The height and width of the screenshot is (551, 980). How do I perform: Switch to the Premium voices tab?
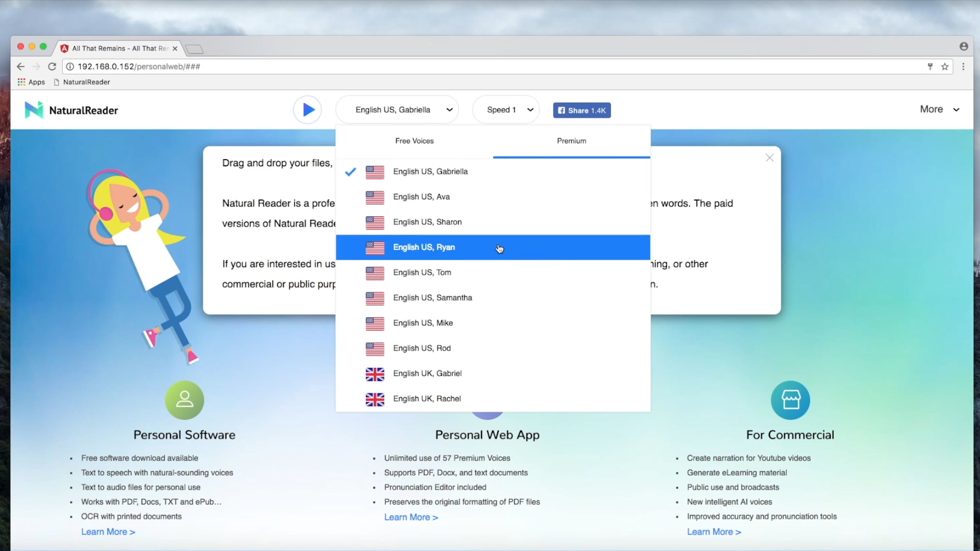(572, 141)
